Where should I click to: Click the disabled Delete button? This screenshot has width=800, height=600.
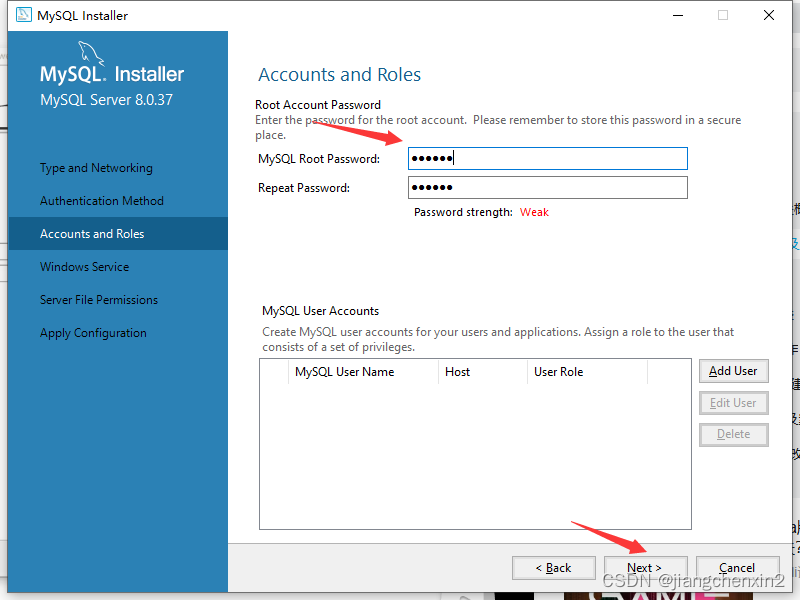tap(733, 434)
